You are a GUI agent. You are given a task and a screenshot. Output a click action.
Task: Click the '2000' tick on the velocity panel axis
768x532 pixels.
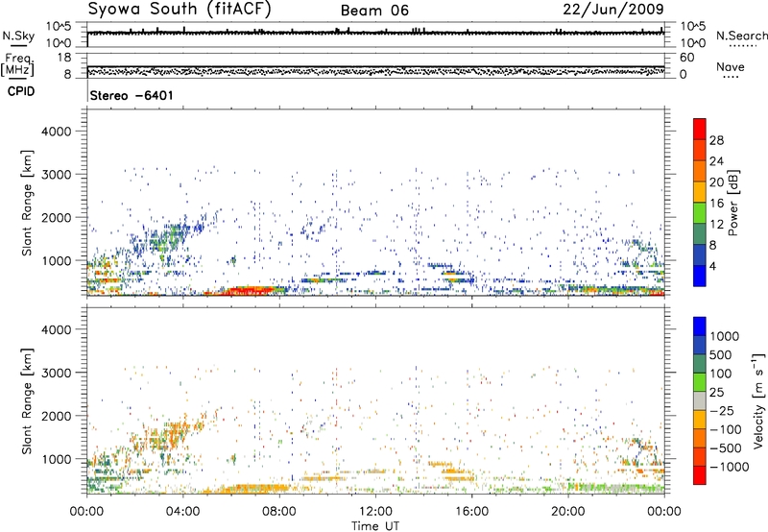click(57, 416)
